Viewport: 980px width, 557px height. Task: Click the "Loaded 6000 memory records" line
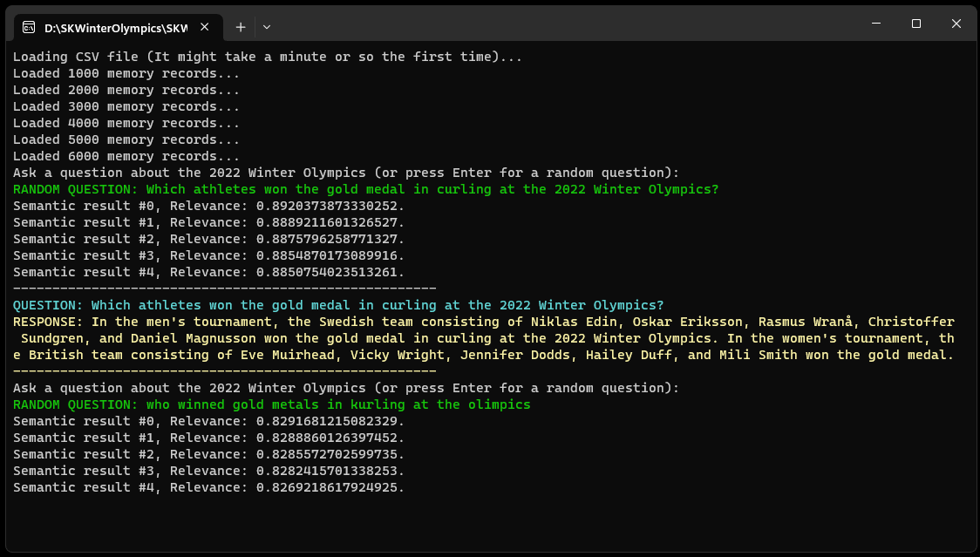click(126, 156)
